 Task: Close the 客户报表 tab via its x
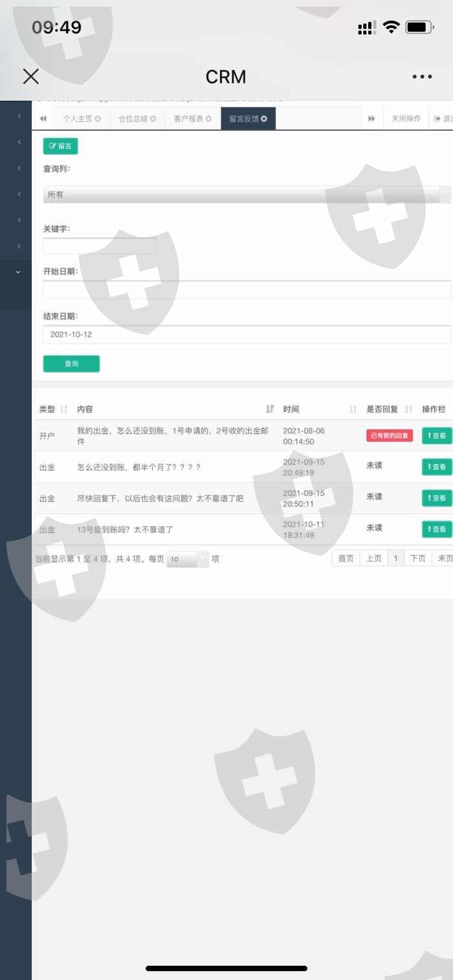(x=208, y=119)
